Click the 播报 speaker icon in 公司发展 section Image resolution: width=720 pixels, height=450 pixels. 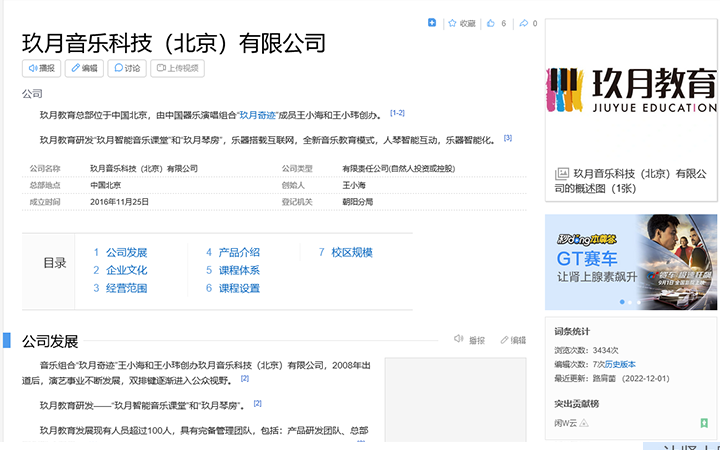tap(458, 339)
